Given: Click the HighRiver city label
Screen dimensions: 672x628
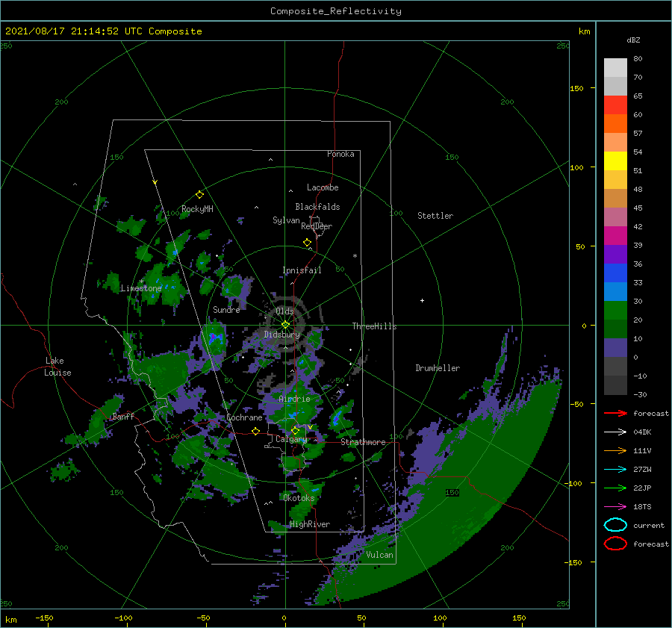Looking at the screenshot, I should 309,524.
